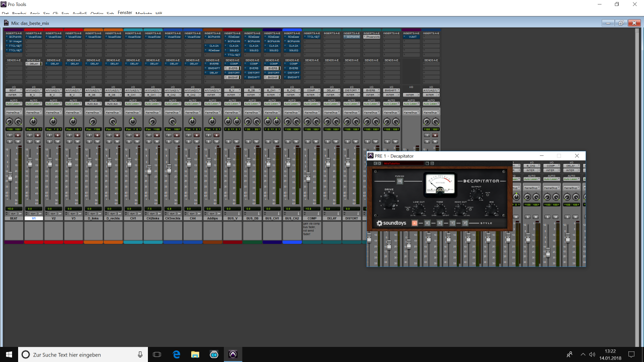
Task: Mute the V2 track
Action: tap(57, 141)
